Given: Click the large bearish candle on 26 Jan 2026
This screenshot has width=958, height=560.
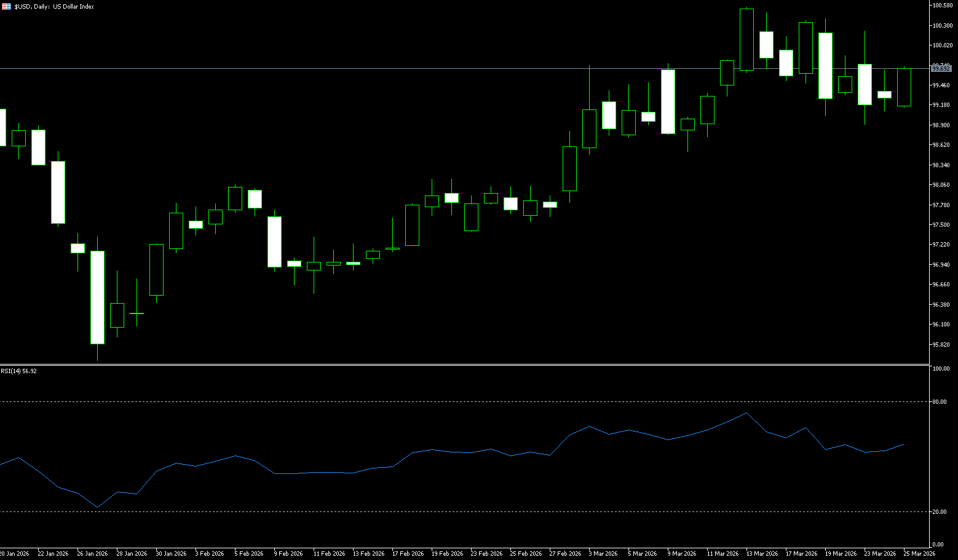Looking at the screenshot, I should click(x=97, y=298).
